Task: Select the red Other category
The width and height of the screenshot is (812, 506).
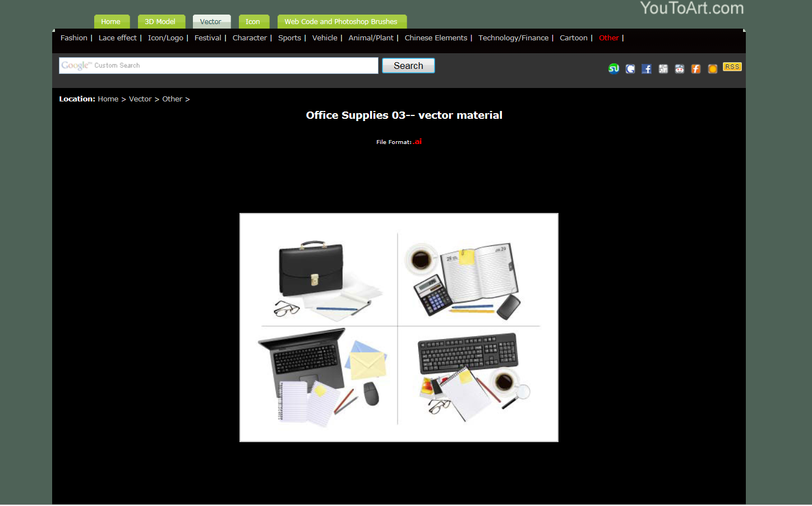Action: pyautogui.click(x=609, y=38)
